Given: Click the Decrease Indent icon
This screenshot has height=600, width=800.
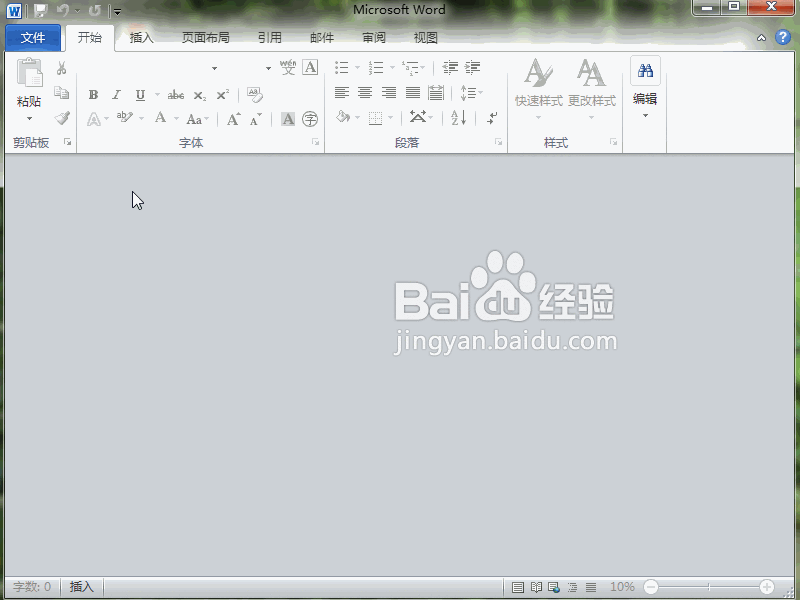Looking at the screenshot, I should (x=450, y=67).
